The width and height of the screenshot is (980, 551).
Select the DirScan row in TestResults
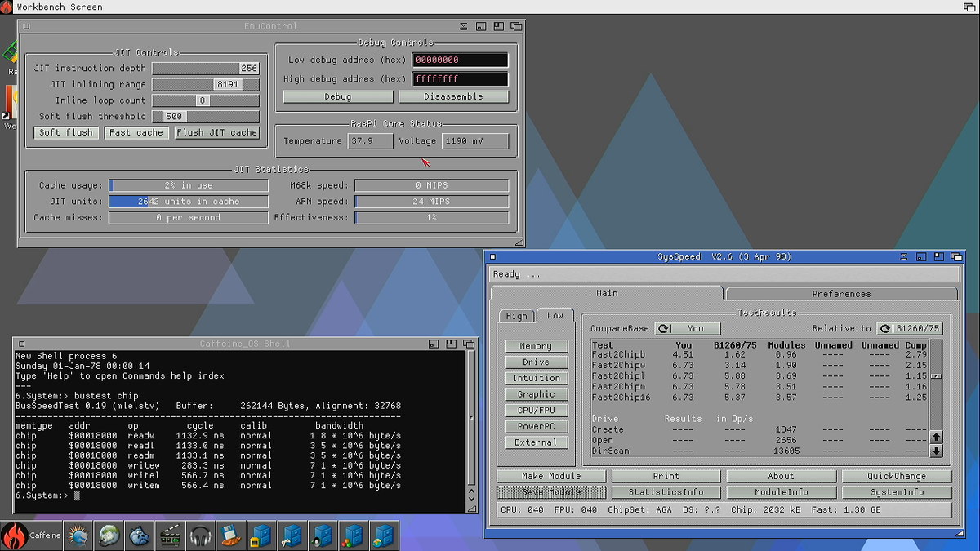759,451
